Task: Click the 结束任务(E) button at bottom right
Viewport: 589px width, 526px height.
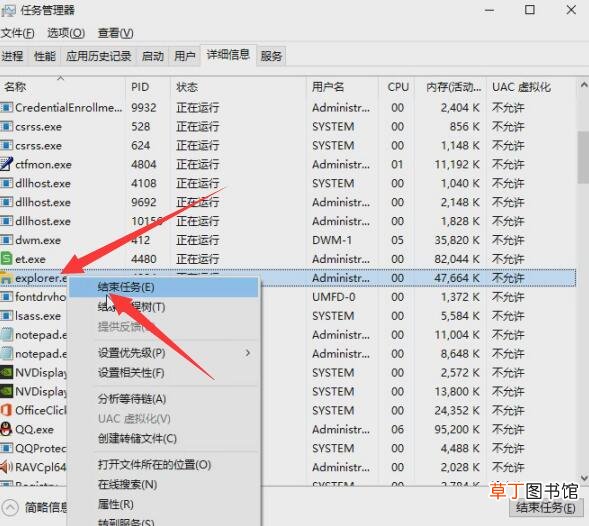Action: pos(545,508)
